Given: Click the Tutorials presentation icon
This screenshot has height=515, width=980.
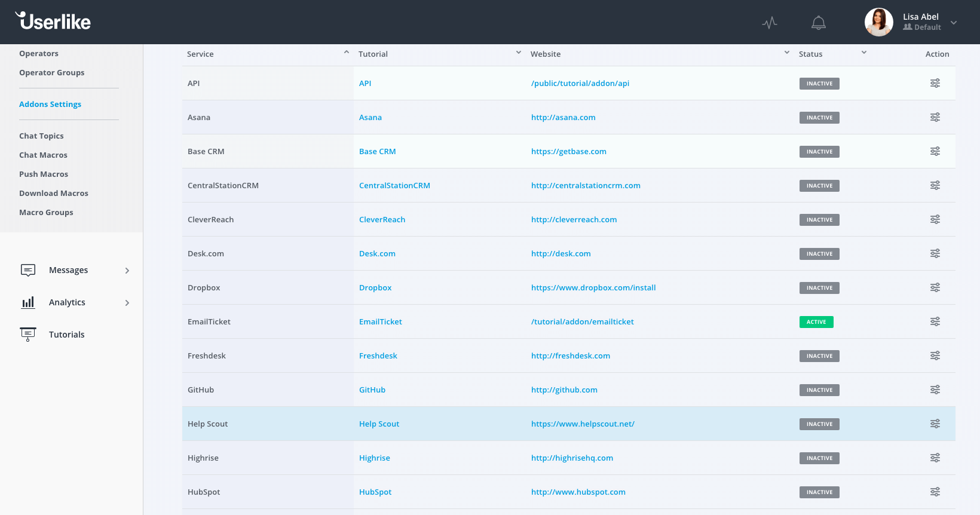Looking at the screenshot, I should coord(28,335).
